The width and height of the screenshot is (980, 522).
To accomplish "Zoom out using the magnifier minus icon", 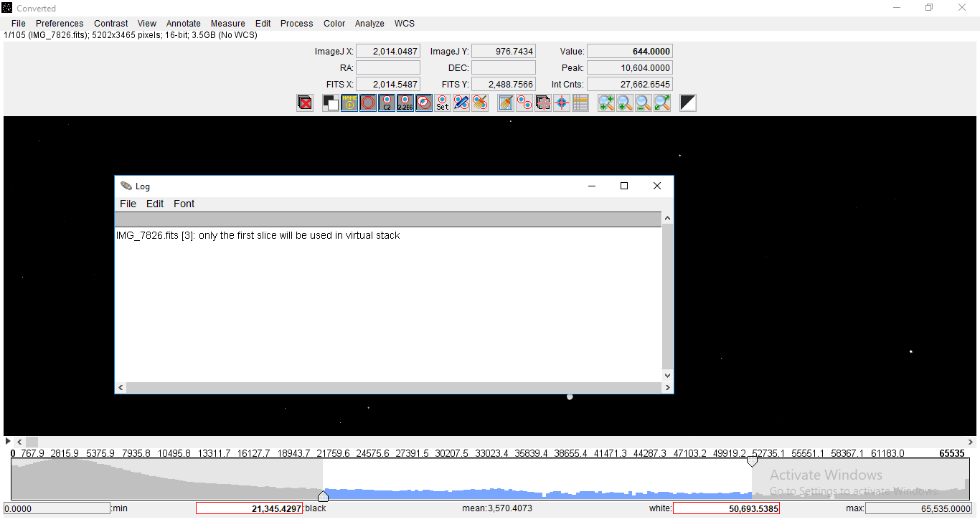I will click(x=644, y=103).
